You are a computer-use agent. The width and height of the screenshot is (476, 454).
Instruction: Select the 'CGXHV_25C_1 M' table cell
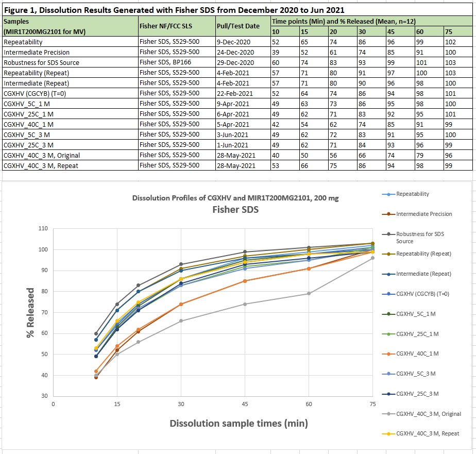pos(70,114)
